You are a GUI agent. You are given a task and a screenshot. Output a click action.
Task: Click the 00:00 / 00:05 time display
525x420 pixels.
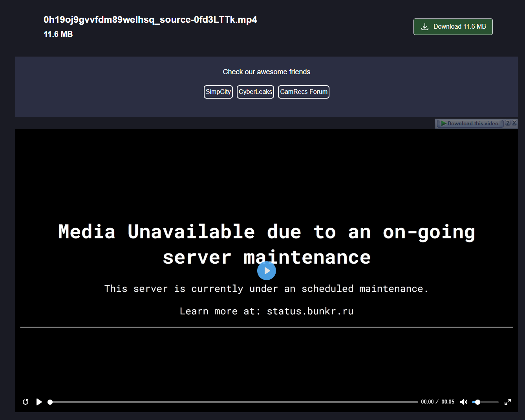(x=437, y=402)
